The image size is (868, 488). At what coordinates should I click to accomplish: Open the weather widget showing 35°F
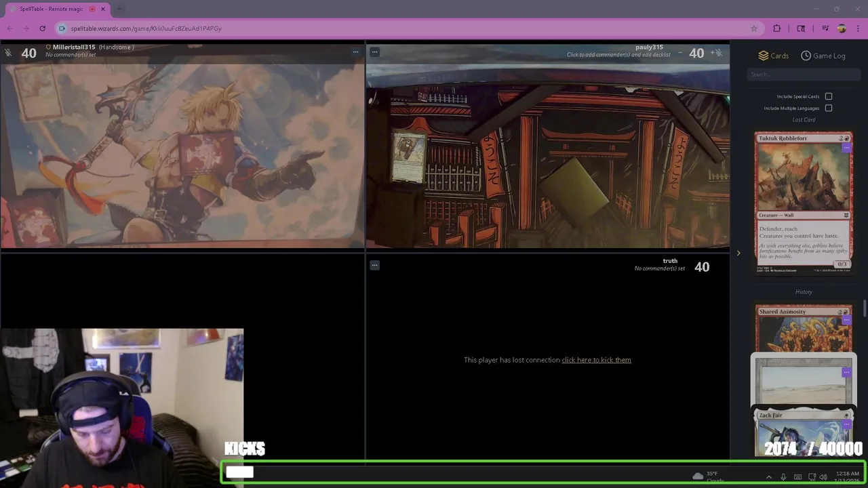[x=707, y=476]
